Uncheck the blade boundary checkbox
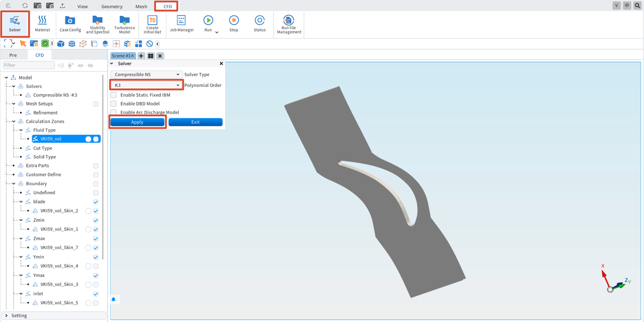This screenshot has height=322, width=644. 96,202
